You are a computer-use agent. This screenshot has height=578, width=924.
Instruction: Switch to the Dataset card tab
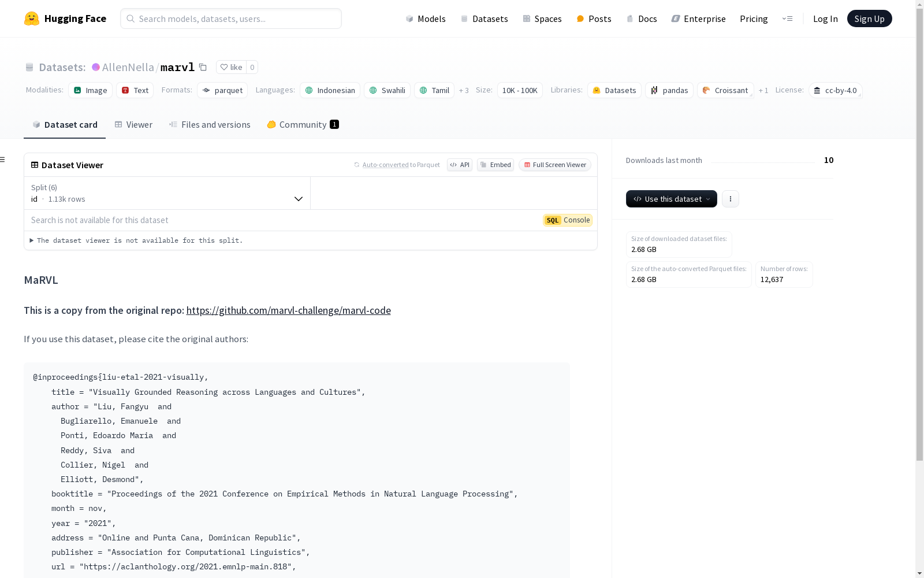pos(65,124)
